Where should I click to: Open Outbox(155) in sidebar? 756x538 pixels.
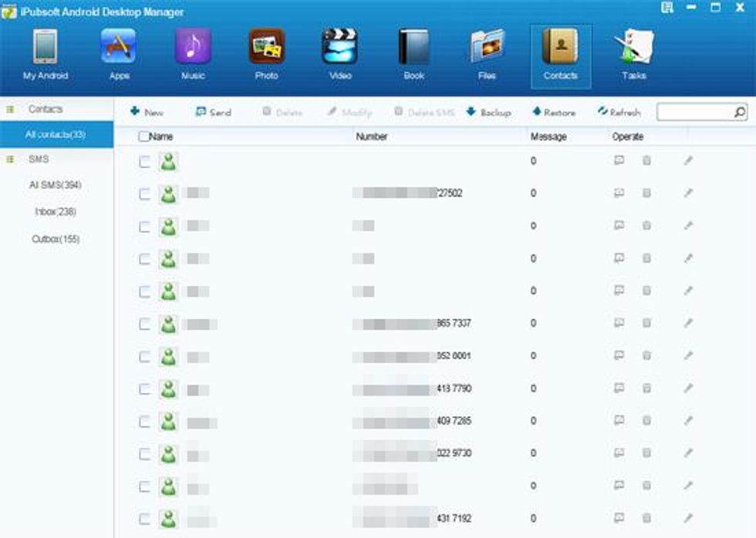(x=56, y=239)
